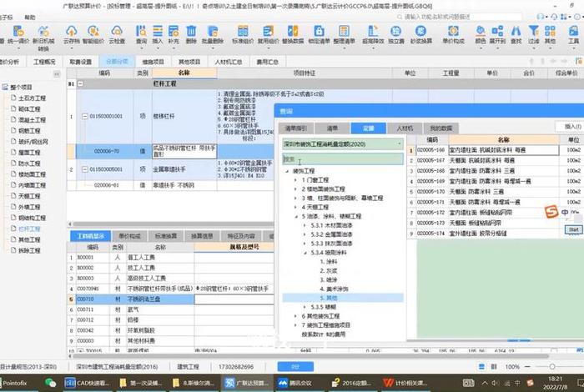The width and height of the screenshot is (584, 392).
Task: Open the 帮助 menu
Action: point(30,18)
